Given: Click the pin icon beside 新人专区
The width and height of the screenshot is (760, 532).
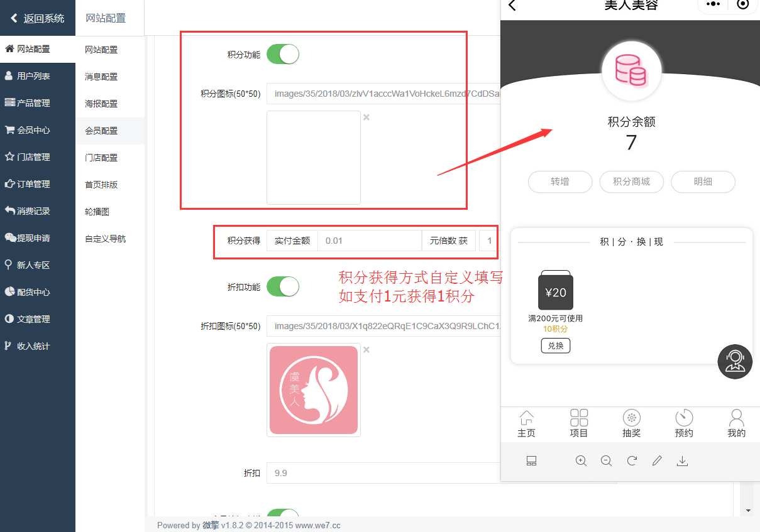Looking at the screenshot, I should pos(8,264).
